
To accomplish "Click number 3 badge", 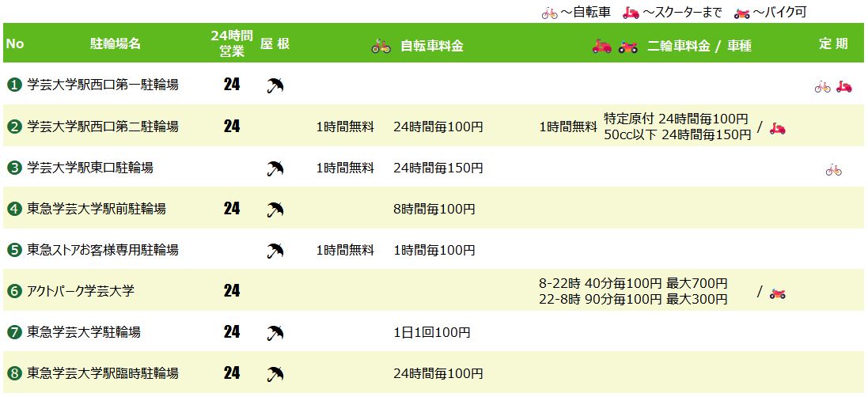I will (x=14, y=168).
